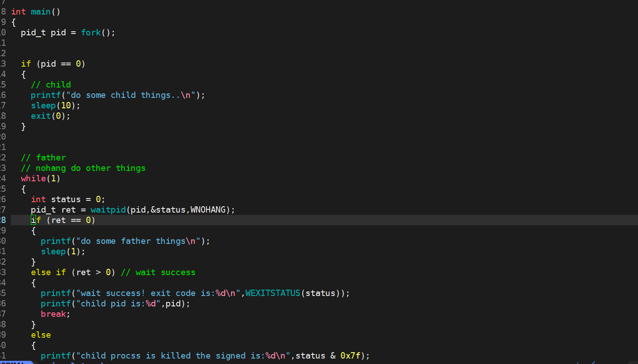Click the 'while(1)' loop keyword
Viewport: 638px width, 364px height.
click(x=41, y=179)
